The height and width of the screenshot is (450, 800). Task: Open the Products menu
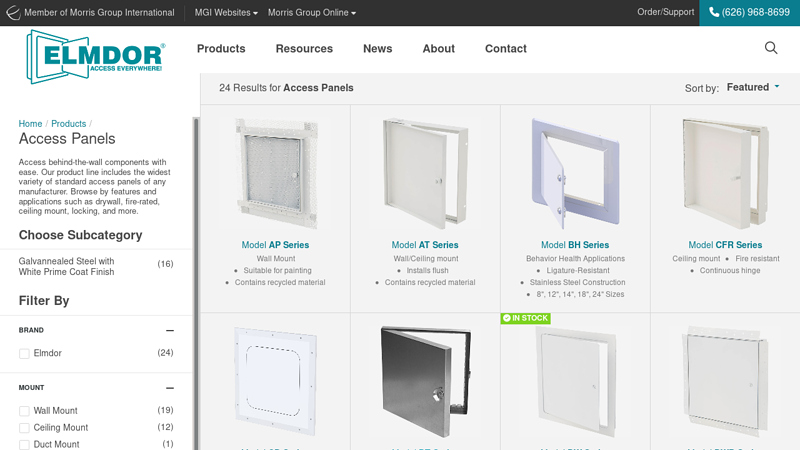[x=221, y=48]
